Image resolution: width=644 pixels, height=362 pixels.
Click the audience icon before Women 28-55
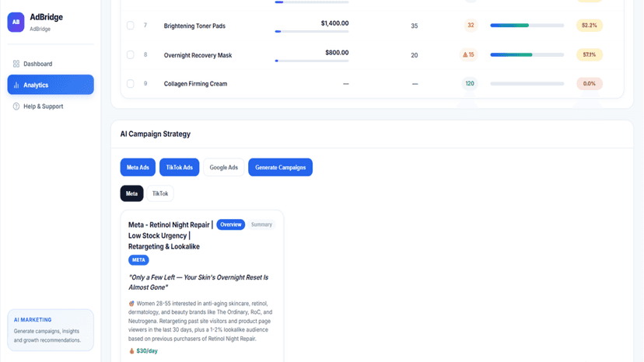coord(131,304)
